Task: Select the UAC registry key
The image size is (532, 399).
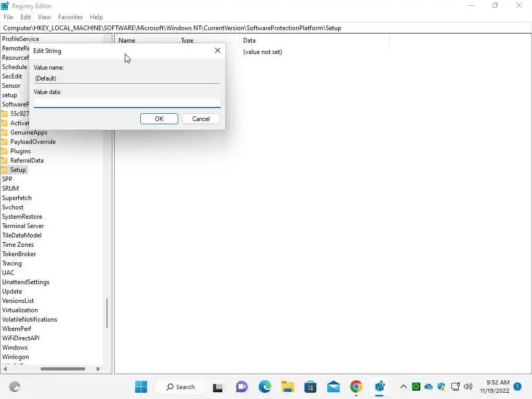Action: 8,273
